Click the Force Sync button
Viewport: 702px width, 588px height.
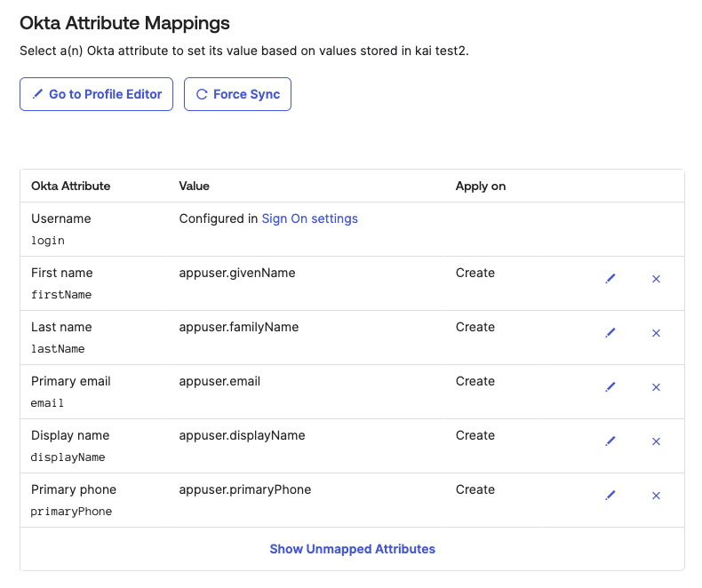[238, 94]
